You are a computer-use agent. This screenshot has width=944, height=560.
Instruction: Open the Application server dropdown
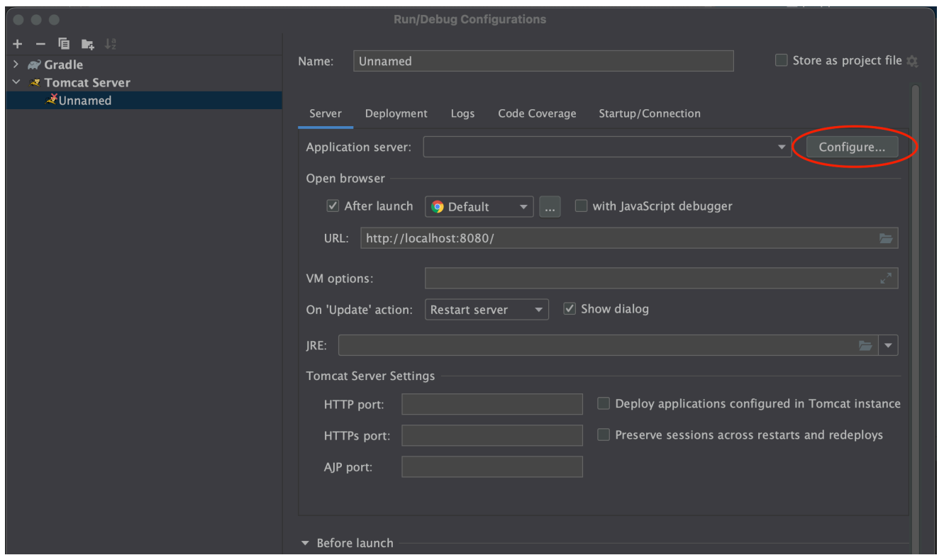coord(782,147)
